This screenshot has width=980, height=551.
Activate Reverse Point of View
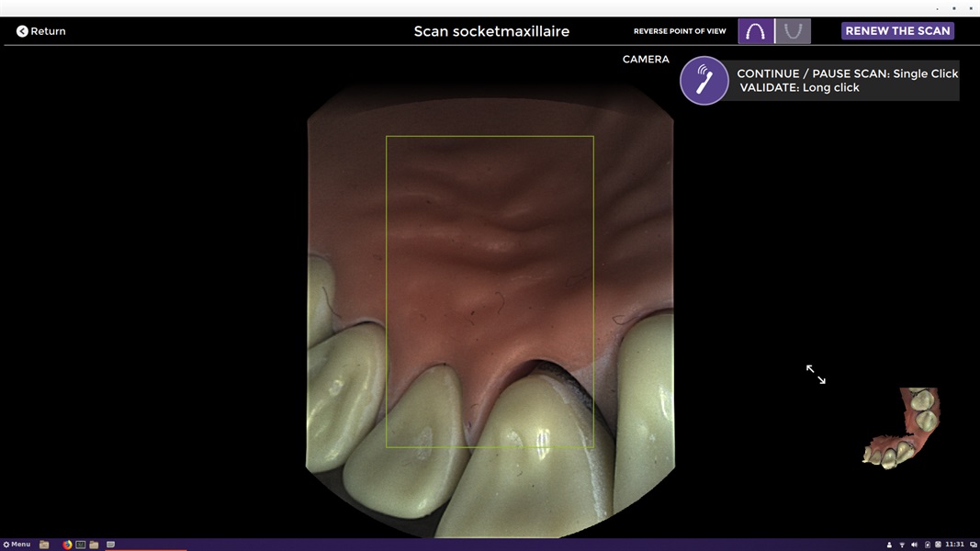[680, 30]
